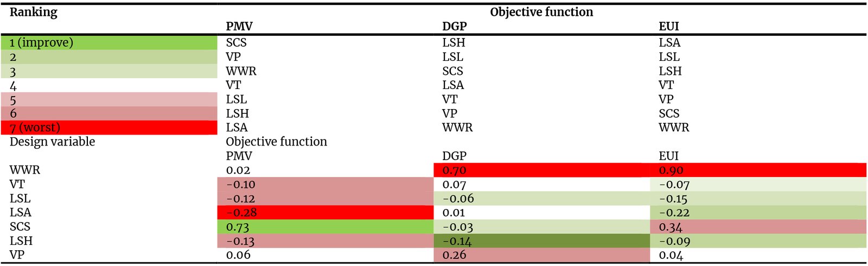Select the green -0.22 EUI value cell
This screenshot has height=266, width=868.
[x=758, y=213]
